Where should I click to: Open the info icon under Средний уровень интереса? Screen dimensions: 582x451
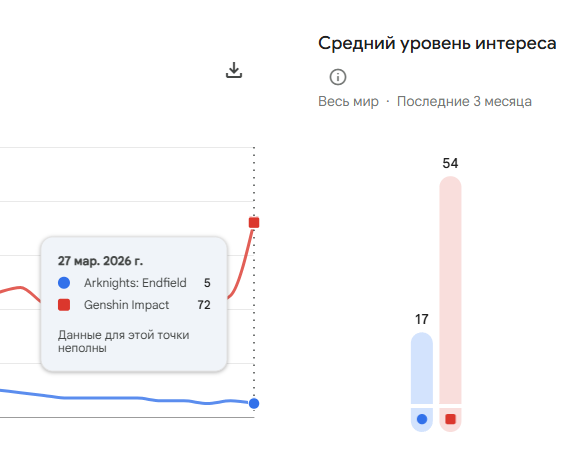[x=338, y=77]
